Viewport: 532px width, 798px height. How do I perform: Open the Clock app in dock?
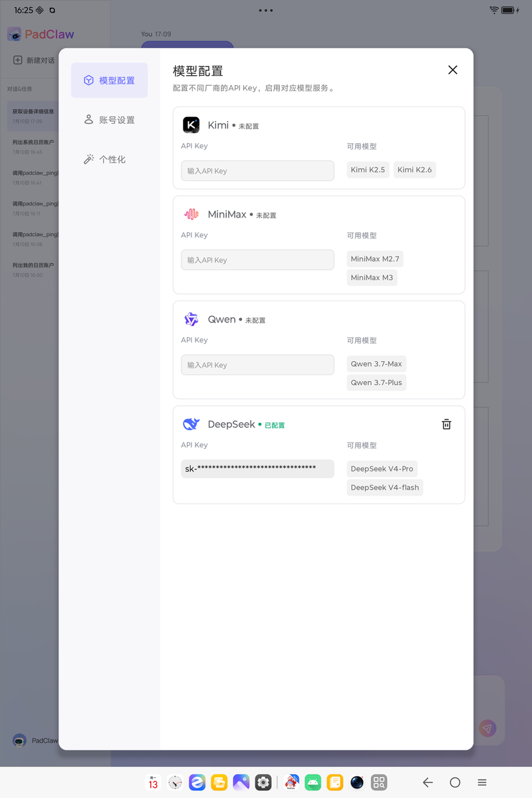coord(175,783)
